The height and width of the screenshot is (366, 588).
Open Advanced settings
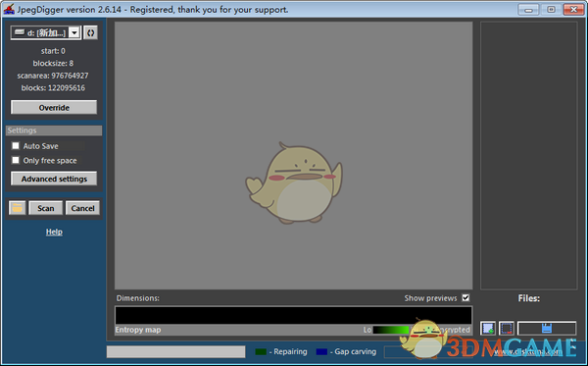(54, 179)
